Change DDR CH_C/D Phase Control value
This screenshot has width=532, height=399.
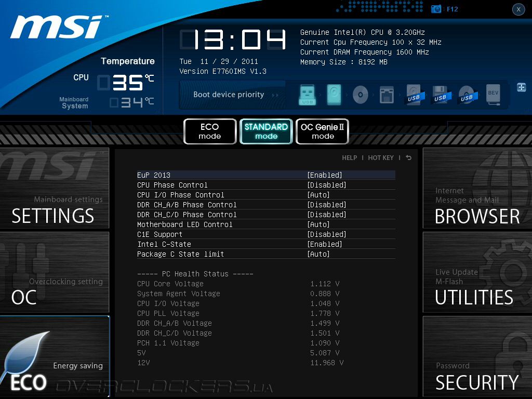[x=327, y=215]
